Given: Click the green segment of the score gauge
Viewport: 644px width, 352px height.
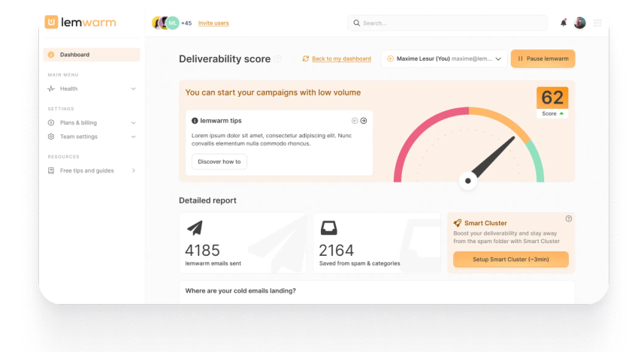Looking at the screenshot, I should 537,160.
